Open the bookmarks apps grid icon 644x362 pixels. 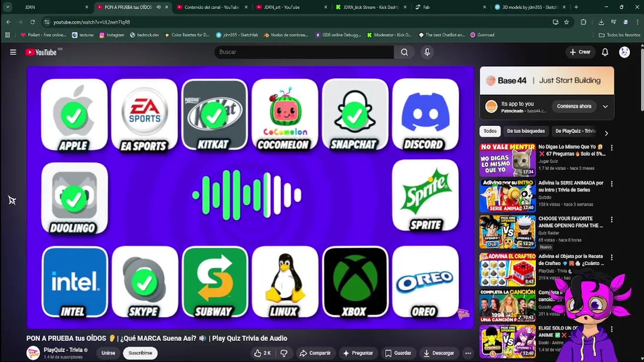tap(8, 35)
